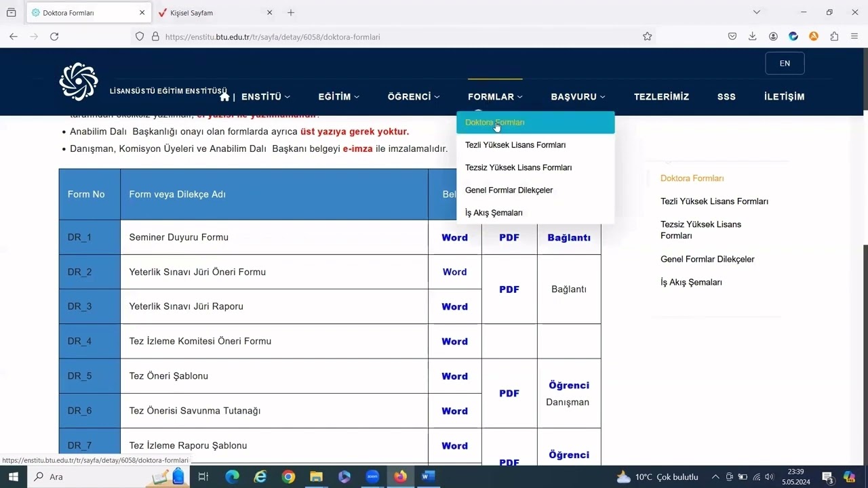
Task: Open a new browser tab
Action: pos(291,12)
